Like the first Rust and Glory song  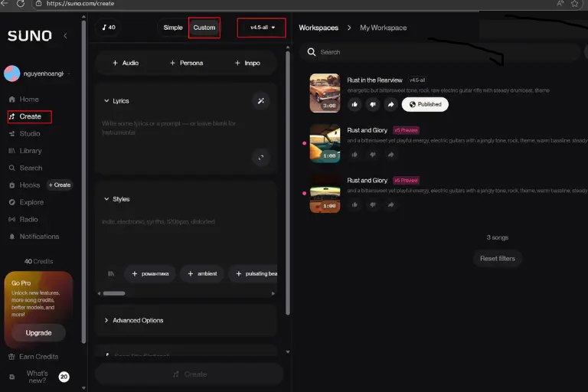[x=354, y=155]
